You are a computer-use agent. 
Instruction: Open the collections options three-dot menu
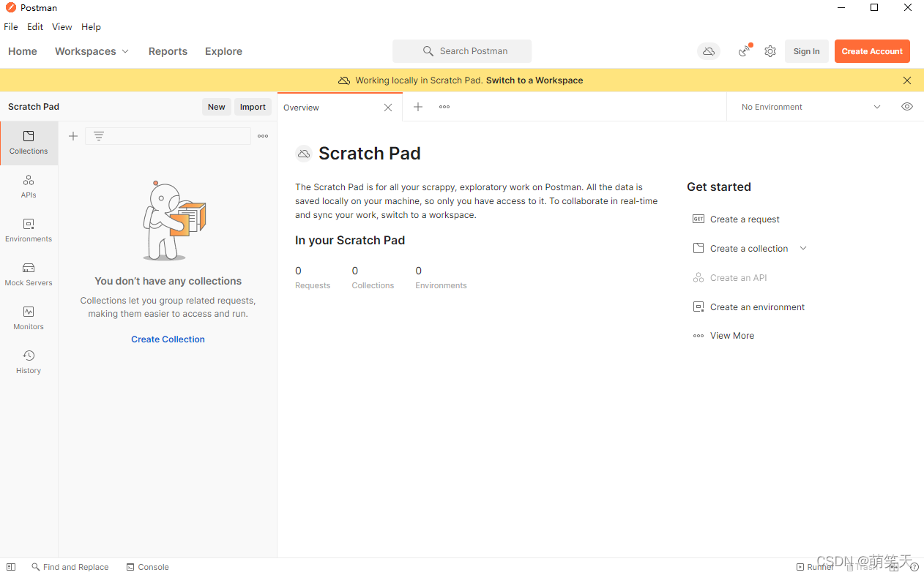[263, 136]
